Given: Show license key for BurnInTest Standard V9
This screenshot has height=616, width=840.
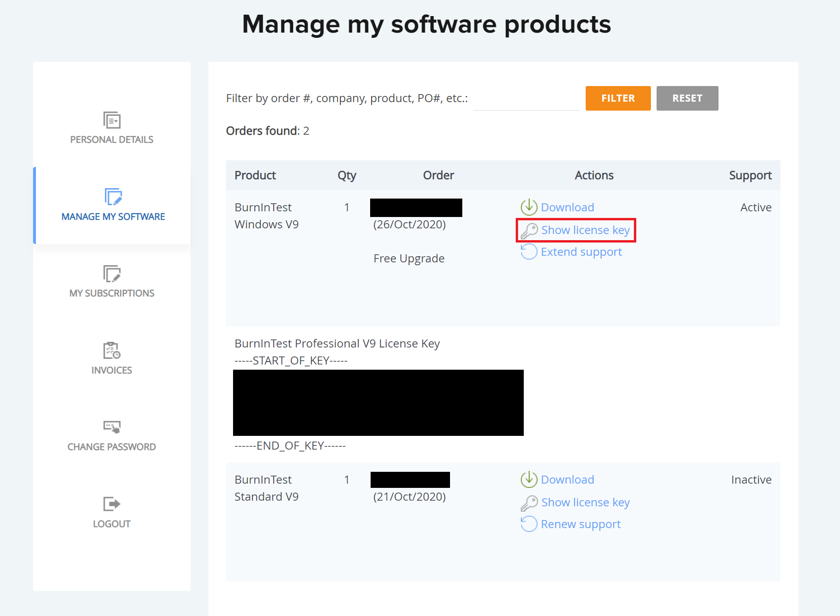Looking at the screenshot, I should (586, 503).
